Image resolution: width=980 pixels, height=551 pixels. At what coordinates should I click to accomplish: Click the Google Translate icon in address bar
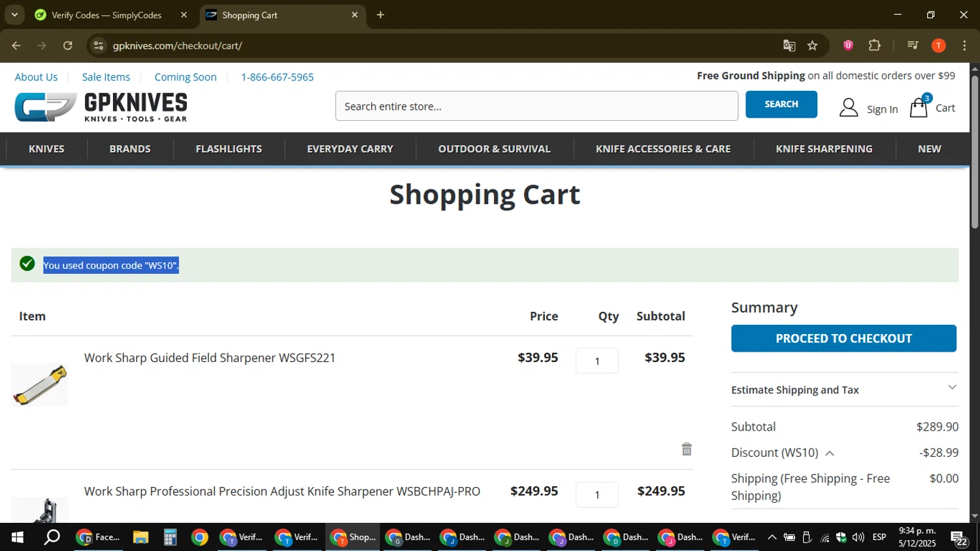click(789, 45)
